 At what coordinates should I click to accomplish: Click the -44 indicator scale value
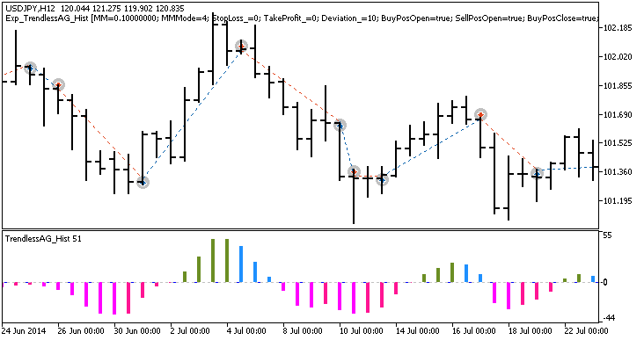coord(609,318)
